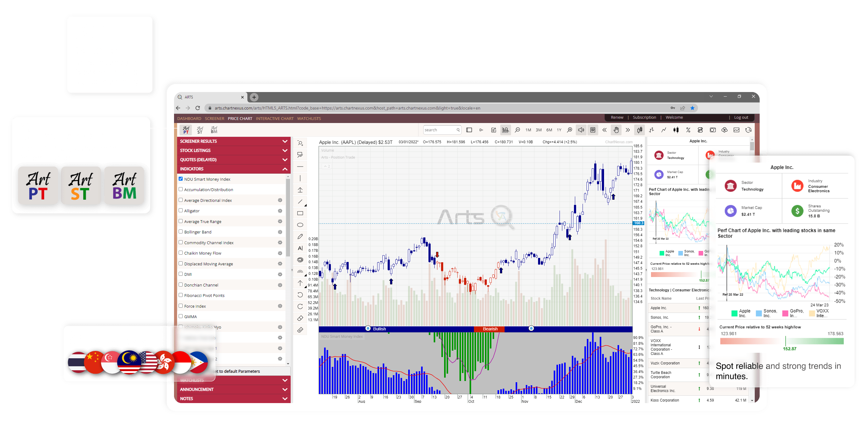The width and height of the screenshot is (868, 427).
Task: Select the ellipse drawing tool
Action: (300, 225)
